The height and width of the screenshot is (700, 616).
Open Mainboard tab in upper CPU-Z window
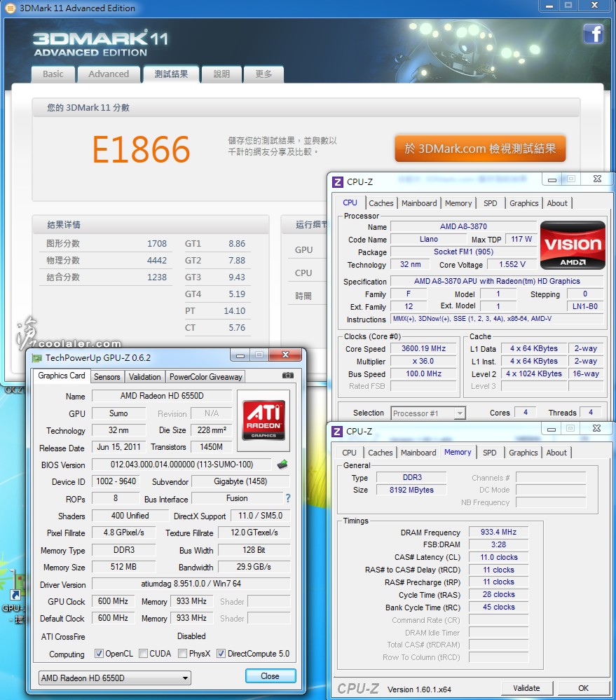[419, 203]
